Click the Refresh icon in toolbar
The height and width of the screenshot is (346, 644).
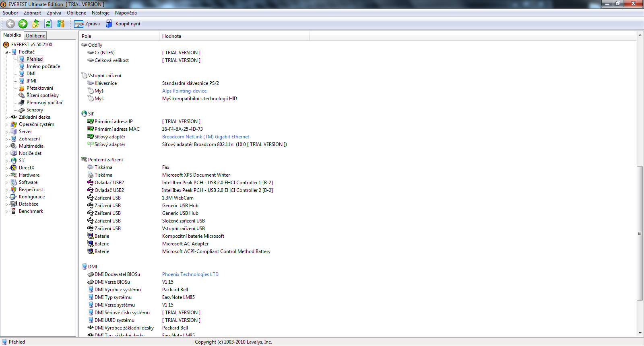tap(48, 24)
